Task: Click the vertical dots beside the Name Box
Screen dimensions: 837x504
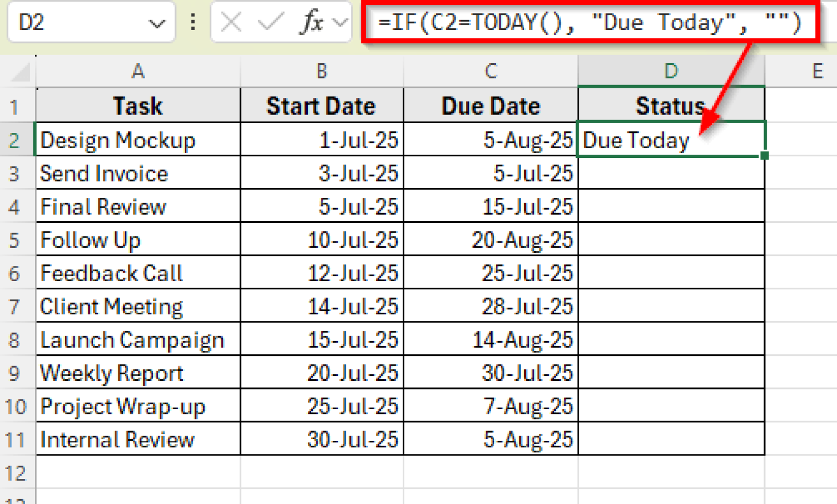Action: tap(193, 22)
